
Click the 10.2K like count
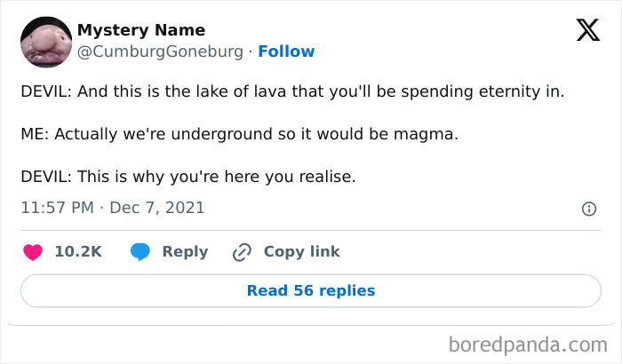point(78,252)
